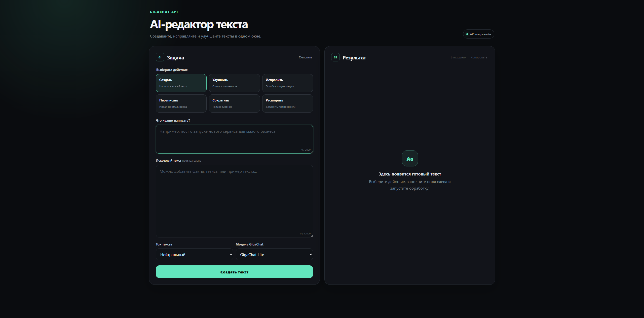Click the API подключён status badge
Image resolution: width=644 pixels, height=318 pixels.
click(478, 34)
